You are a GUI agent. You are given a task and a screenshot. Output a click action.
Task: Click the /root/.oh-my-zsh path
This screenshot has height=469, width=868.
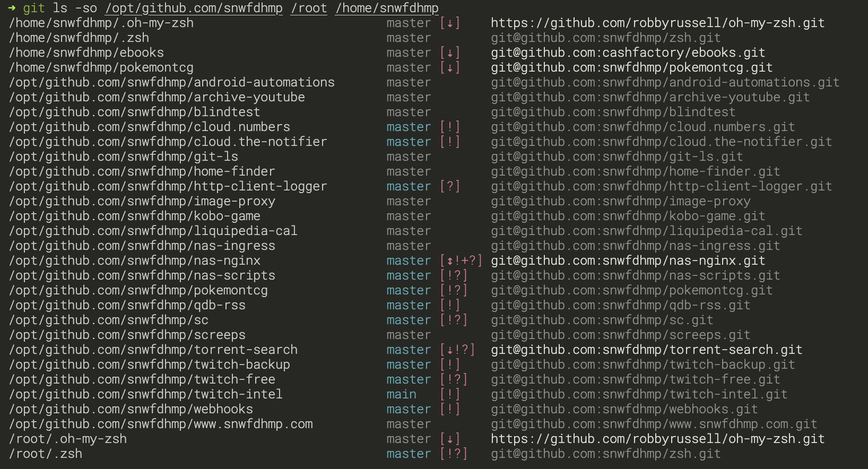[68, 439]
